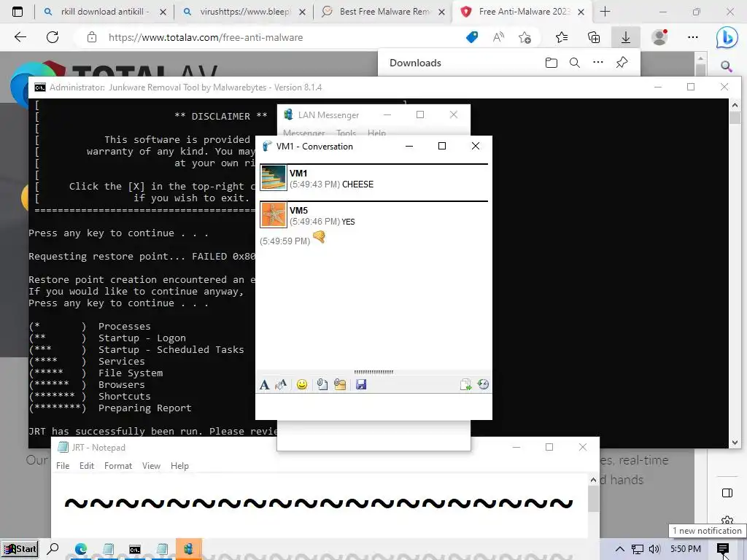
Task: Click Edge sidebar search icon
Action: (x=727, y=66)
